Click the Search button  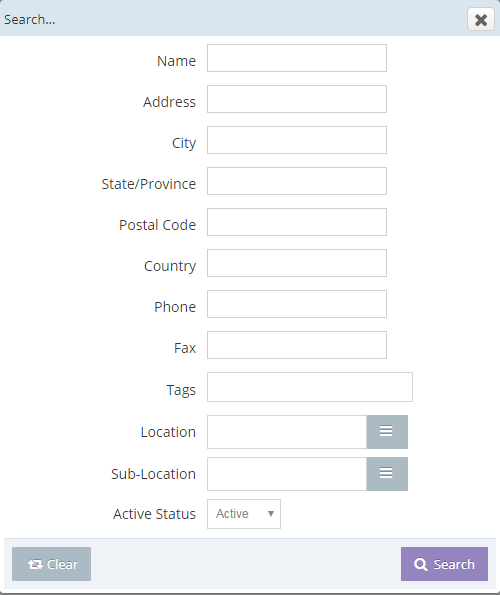click(x=444, y=564)
